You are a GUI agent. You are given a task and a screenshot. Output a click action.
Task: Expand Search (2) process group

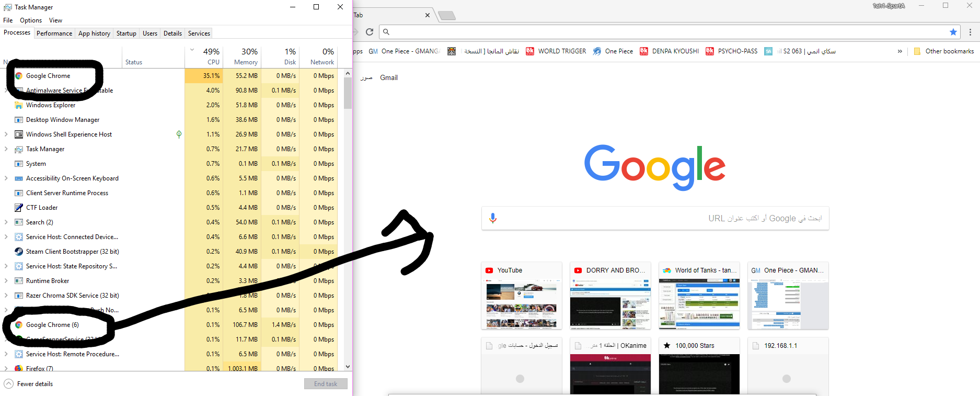click(6, 222)
